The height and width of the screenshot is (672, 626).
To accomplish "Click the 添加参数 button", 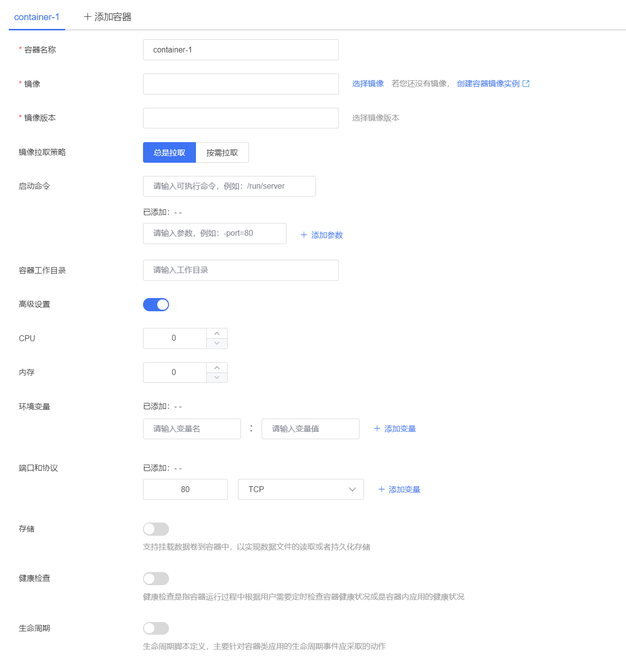I will pyautogui.click(x=321, y=235).
